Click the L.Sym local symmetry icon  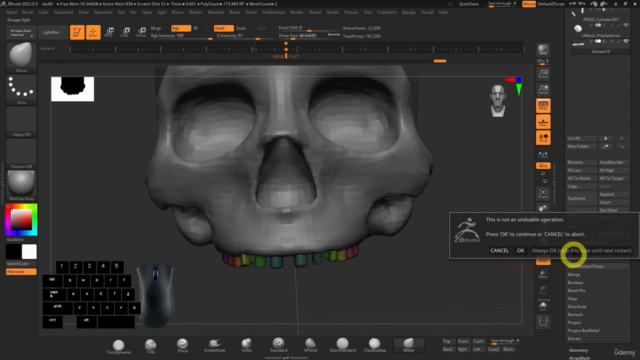tap(543, 155)
